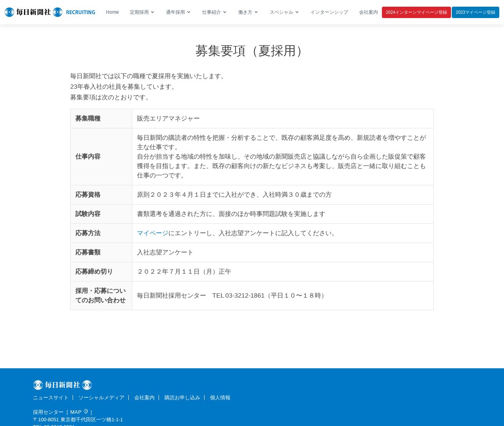
Task: Click the 採用センター footer text
Action: pyautogui.click(x=48, y=412)
